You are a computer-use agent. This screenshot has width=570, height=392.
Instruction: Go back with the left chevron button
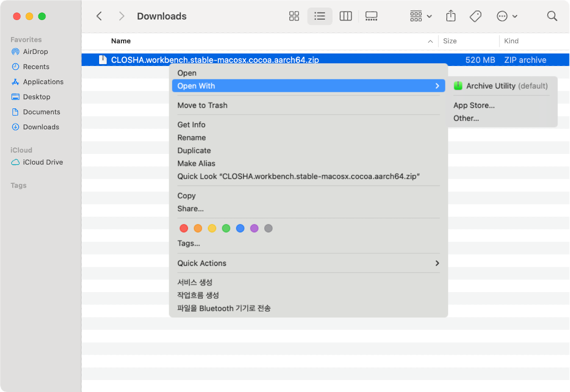(99, 17)
